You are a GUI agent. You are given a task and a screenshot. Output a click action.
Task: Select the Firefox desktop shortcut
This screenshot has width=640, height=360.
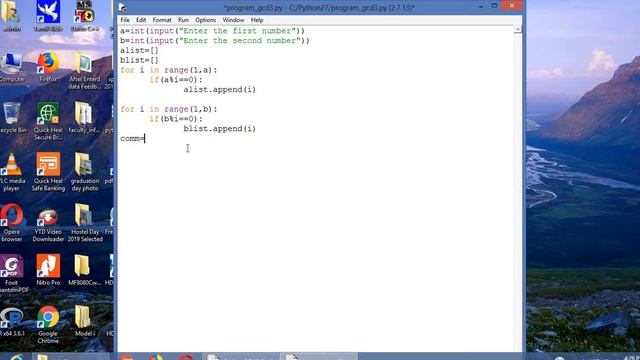pyautogui.click(x=48, y=68)
